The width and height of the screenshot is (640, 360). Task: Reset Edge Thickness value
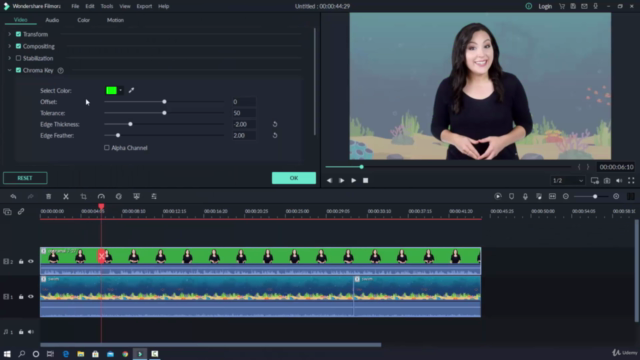coord(275,124)
